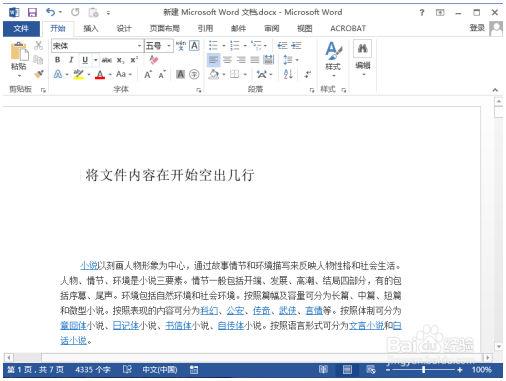Click the Increase Indent icon
Viewport: 506px width, 381px height.
[296, 45]
